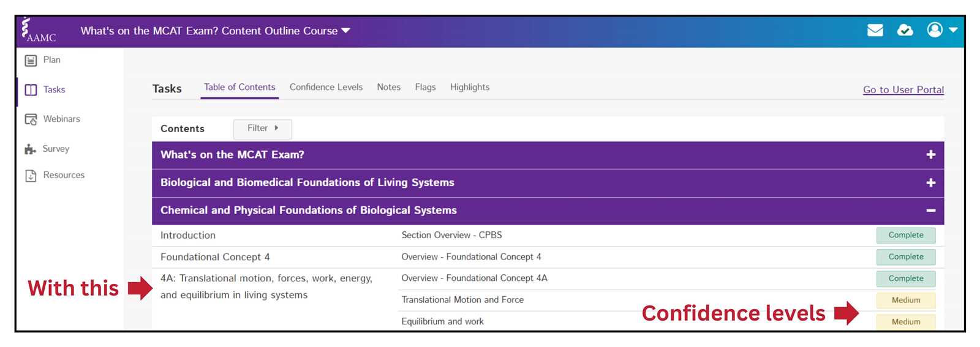Click the Webinars sidebar icon
Image resolution: width=980 pixels, height=347 pixels.
tap(31, 119)
